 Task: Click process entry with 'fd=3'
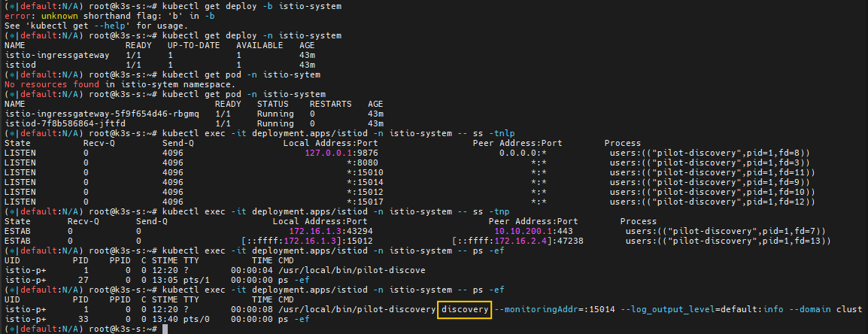coord(710,162)
